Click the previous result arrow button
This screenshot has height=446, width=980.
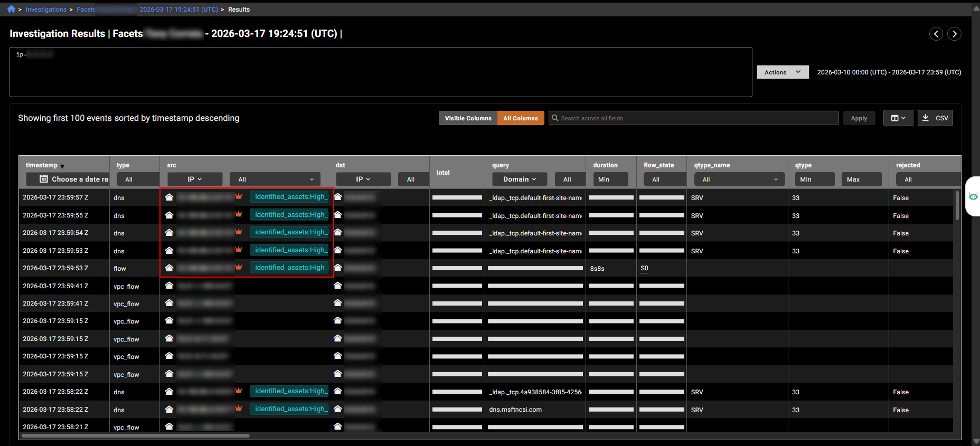click(x=936, y=34)
